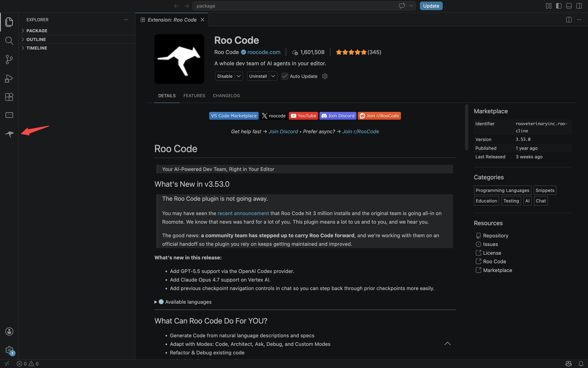Image resolution: width=588 pixels, height=368 pixels.
Task: Open the Manage gear icon with badge
Action: [10, 351]
